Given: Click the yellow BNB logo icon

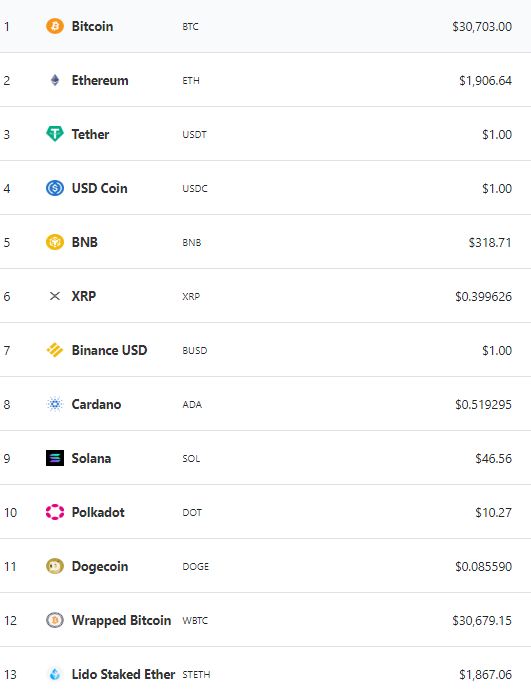Looking at the screenshot, I should (x=55, y=242).
